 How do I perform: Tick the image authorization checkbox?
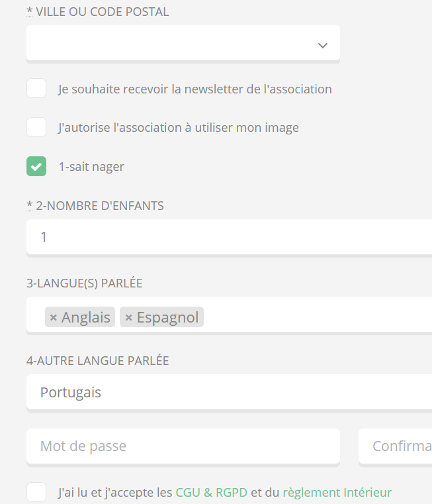point(36,127)
